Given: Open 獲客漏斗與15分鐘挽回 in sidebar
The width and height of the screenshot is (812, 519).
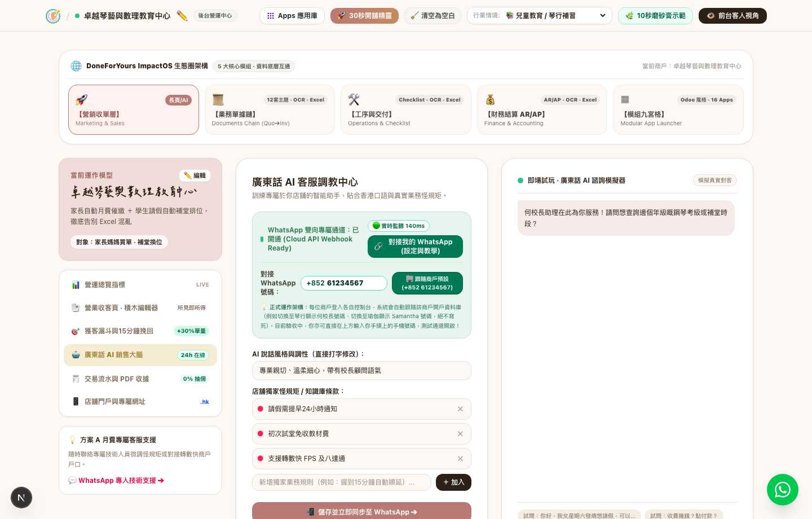Looking at the screenshot, I should coord(140,331).
